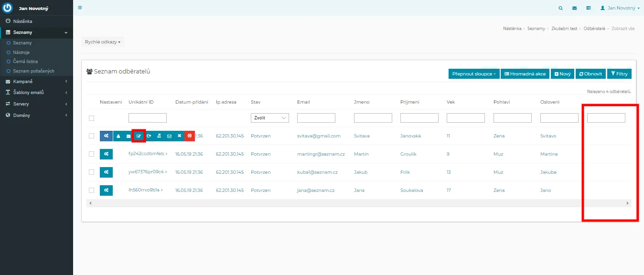Select the checkbox for Jana Soukalova
Image resolution: width=644 pixels, height=275 pixels.
(x=92, y=190)
